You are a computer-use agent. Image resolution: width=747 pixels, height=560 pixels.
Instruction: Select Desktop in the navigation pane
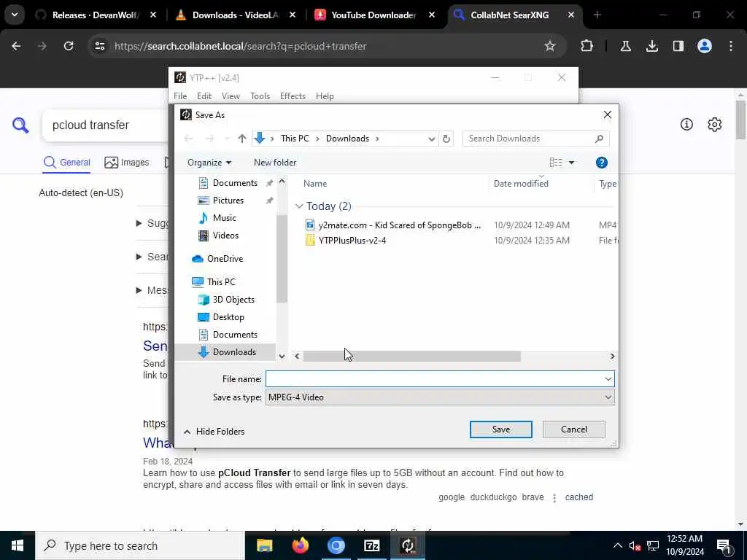tap(228, 317)
